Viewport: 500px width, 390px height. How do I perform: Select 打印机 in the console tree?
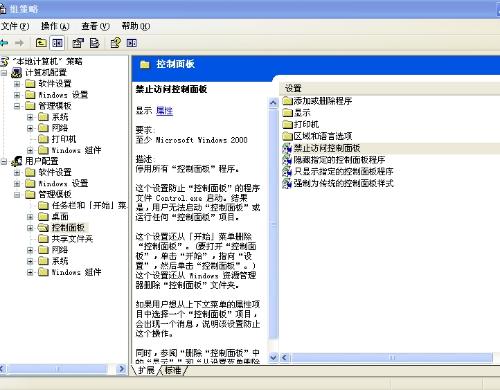[x=64, y=139]
